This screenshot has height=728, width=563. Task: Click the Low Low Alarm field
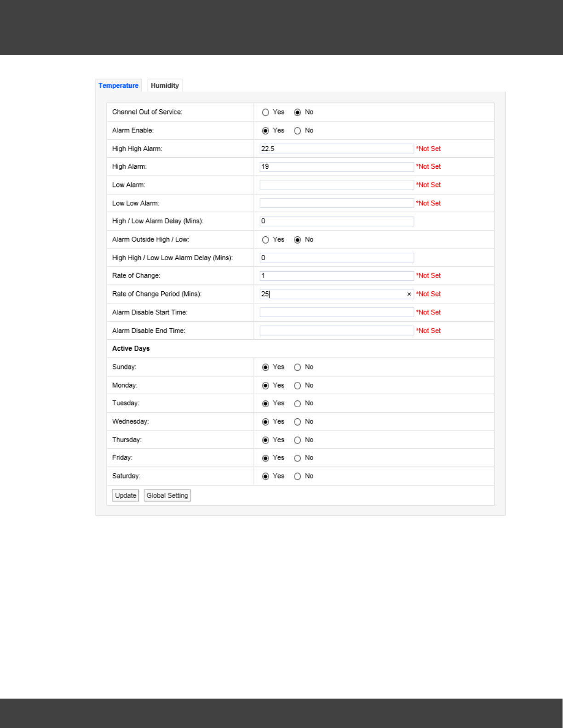[x=336, y=203]
